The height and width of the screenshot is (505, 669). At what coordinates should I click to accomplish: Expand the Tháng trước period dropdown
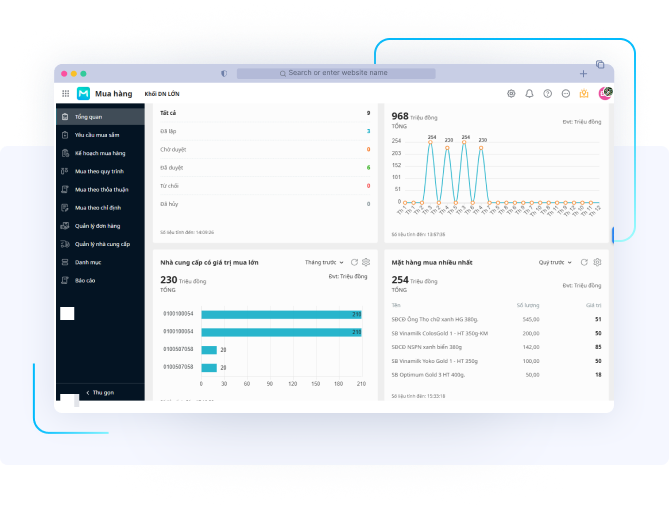pyautogui.click(x=324, y=262)
